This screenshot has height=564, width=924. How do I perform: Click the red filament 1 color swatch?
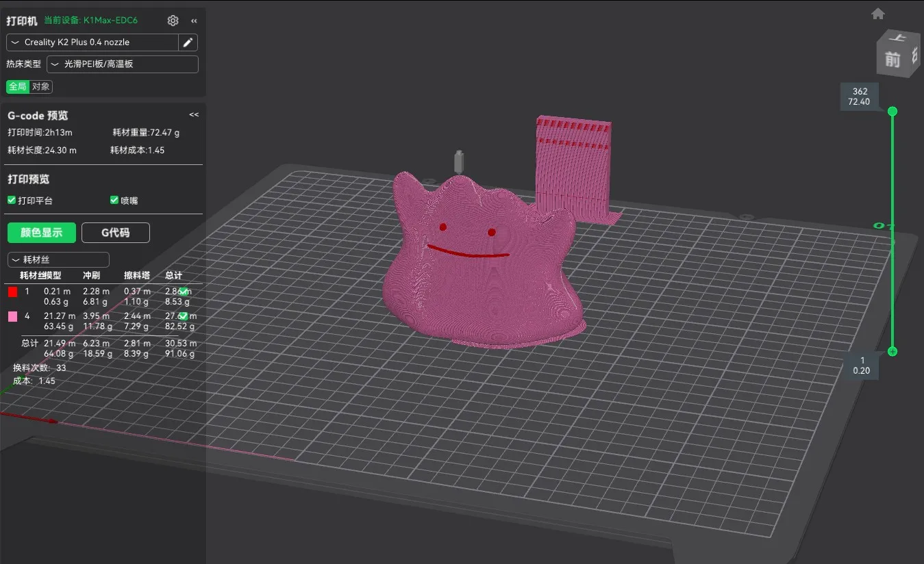[13, 292]
